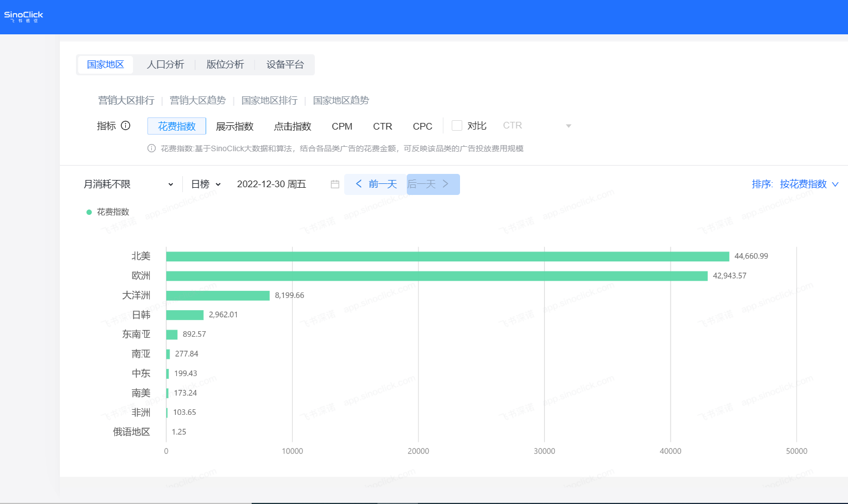Open the disabled CTR comparison dropdown
The width and height of the screenshot is (848, 504).
pos(537,126)
